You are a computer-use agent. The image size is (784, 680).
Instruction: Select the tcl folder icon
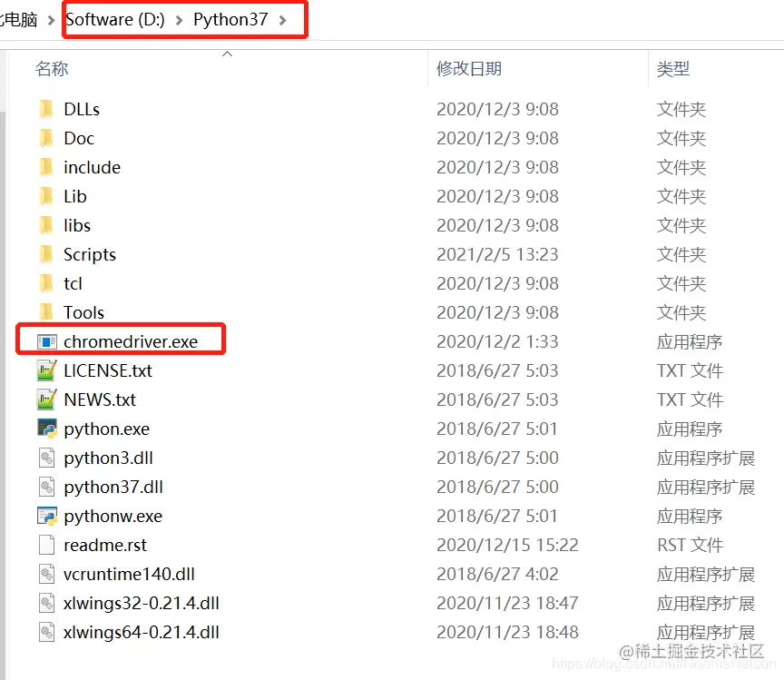coord(46,282)
